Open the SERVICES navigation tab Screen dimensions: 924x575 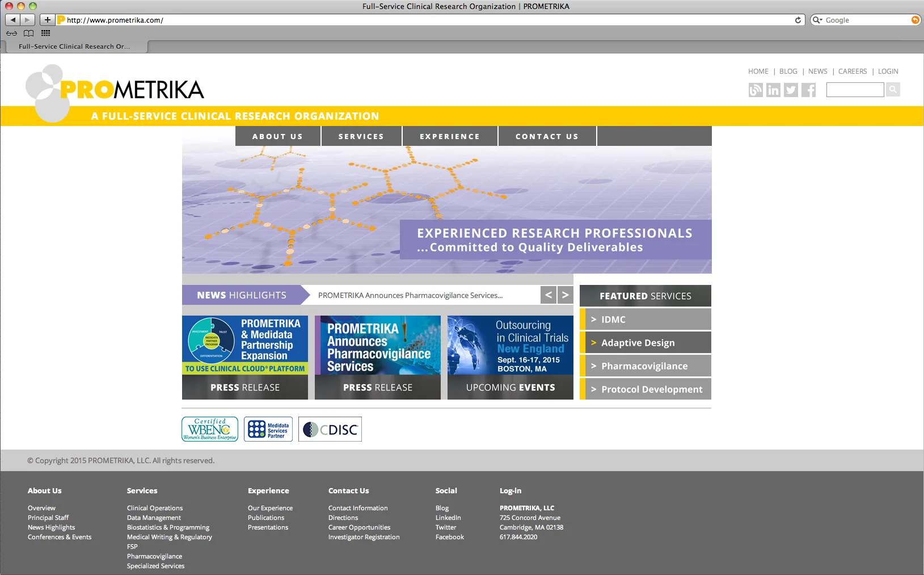point(361,136)
